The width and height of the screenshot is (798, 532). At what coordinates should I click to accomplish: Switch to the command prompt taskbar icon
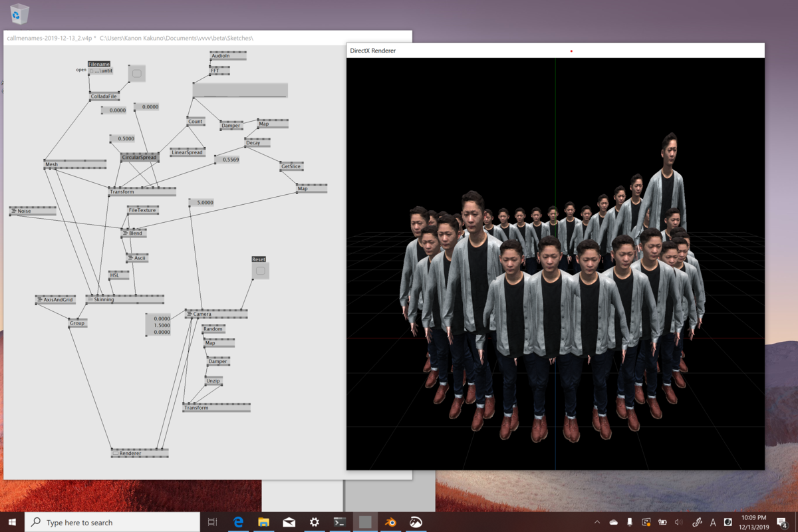pyautogui.click(x=339, y=522)
